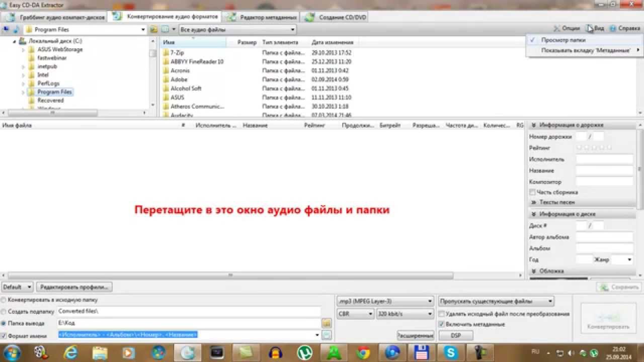Screen dimensions: 644x362
Task: Open the 'Все аудио файлы' filter dropdown
Action: [x=293, y=30]
